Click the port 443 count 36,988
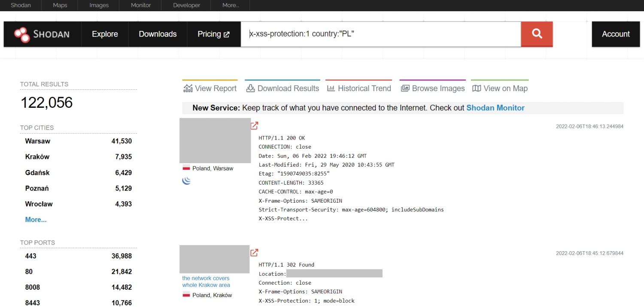Image resolution: width=644 pixels, height=307 pixels. tap(122, 256)
